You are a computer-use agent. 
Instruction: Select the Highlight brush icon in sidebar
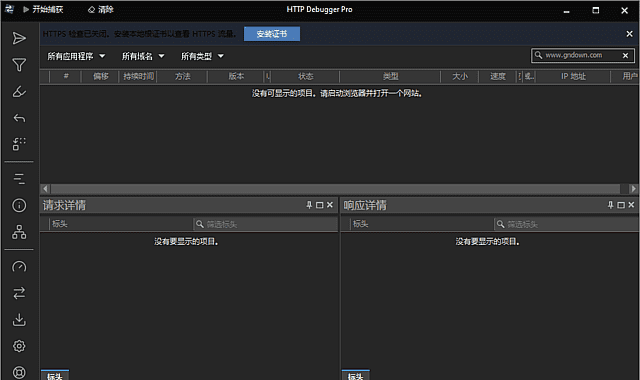(x=19, y=91)
